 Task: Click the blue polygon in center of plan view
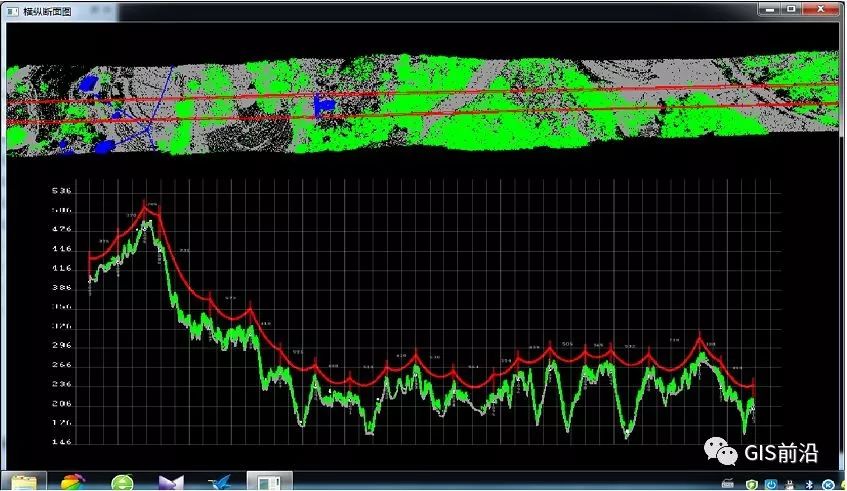coord(321,105)
